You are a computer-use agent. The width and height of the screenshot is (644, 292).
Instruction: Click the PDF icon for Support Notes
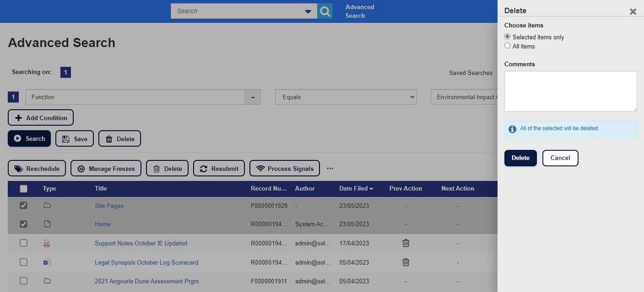47,243
